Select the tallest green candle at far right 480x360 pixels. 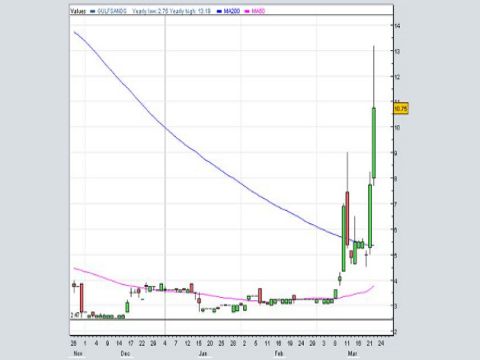pos(374,143)
